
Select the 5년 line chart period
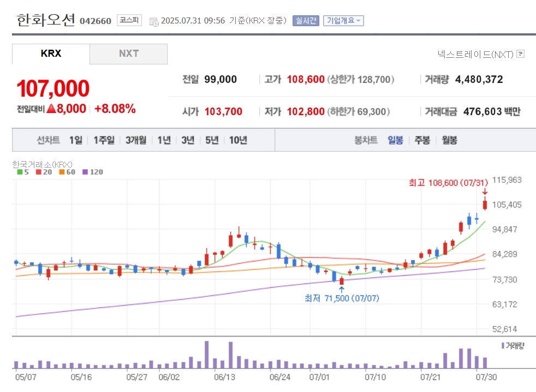212,140
